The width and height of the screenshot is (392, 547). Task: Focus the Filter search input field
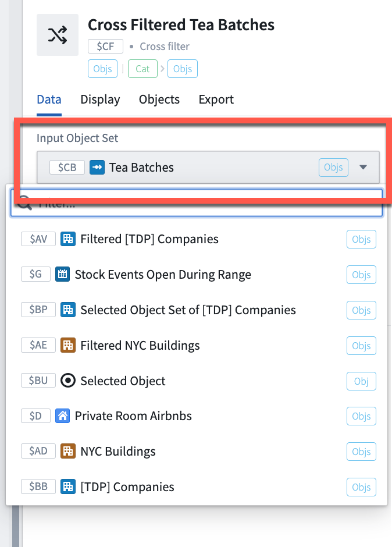point(197,203)
